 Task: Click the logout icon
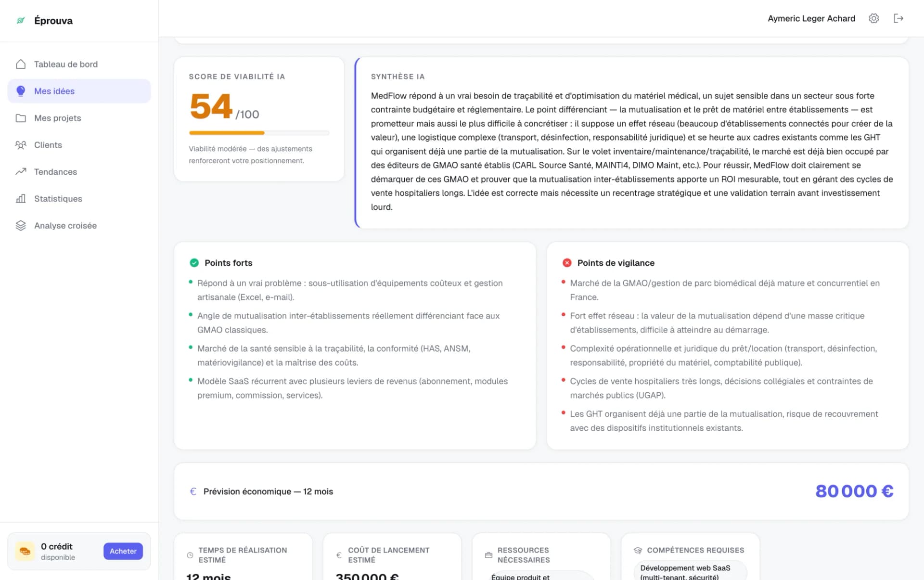(898, 18)
